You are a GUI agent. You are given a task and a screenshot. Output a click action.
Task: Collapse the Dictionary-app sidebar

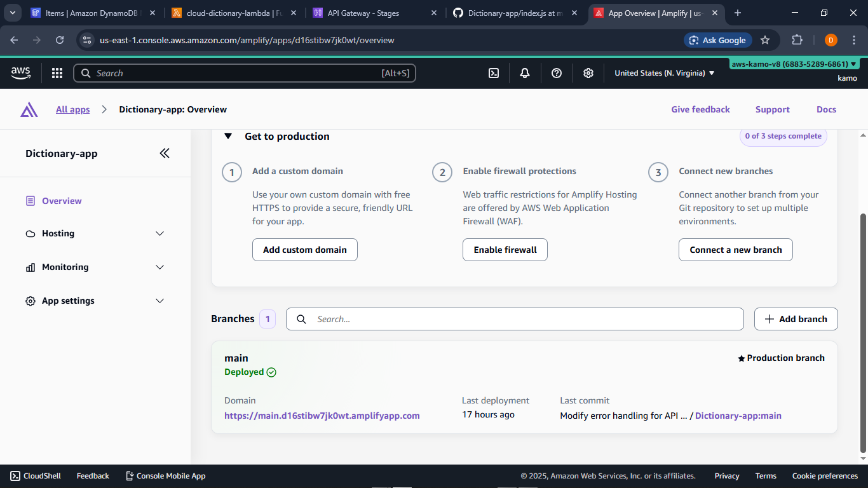(x=165, y=153)
